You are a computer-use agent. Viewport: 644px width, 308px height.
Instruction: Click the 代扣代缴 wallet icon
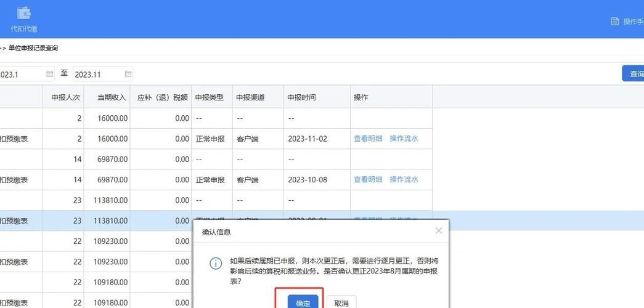click(24, 13)
